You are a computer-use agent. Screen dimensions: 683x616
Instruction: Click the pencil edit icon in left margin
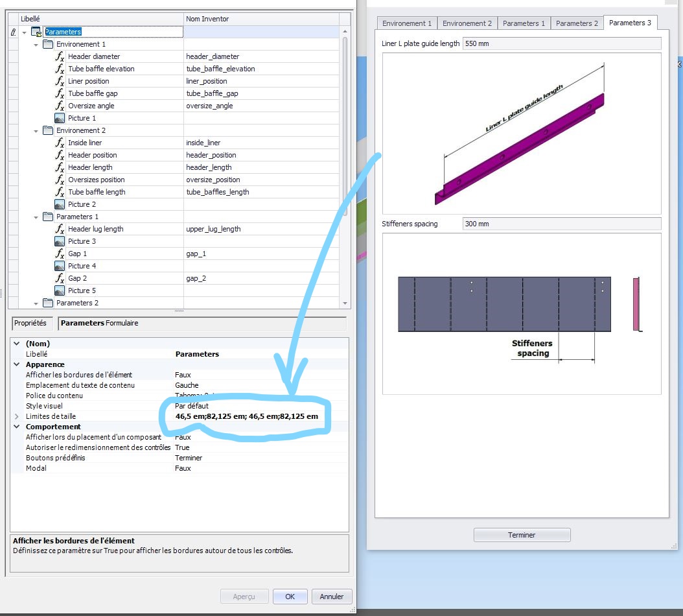[14, 31]
